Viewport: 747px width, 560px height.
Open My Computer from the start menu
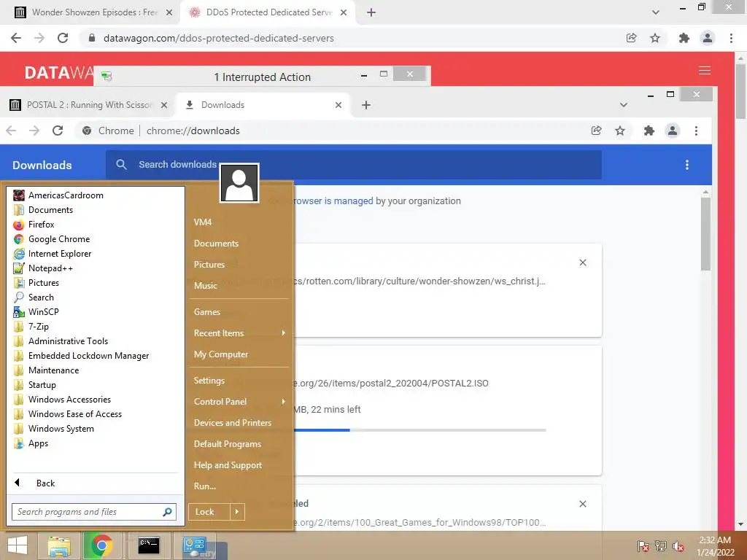[221, 354]
